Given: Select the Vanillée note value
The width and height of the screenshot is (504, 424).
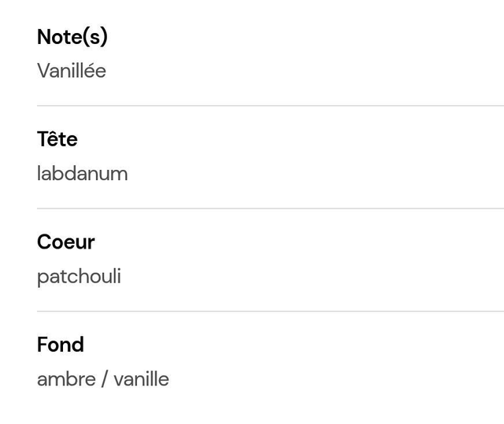Looking at the screenshot, I should click(72, 71).
